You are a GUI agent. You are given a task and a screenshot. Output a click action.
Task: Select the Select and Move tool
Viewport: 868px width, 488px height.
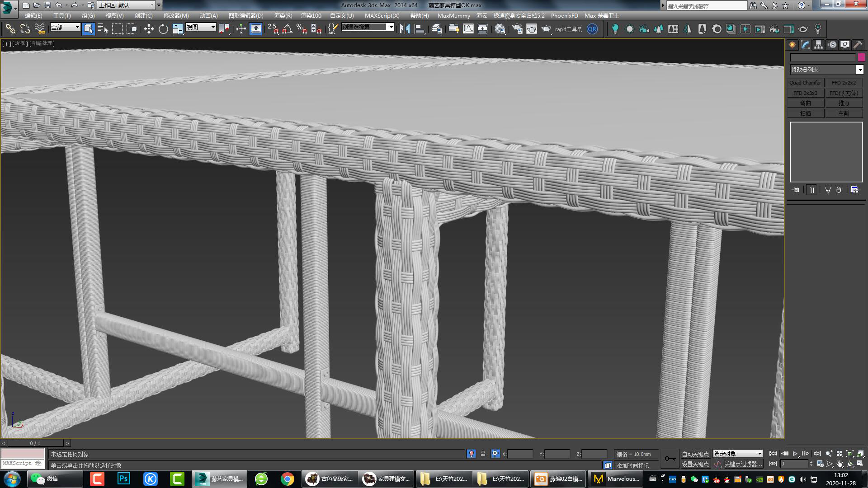pos(149,28)
